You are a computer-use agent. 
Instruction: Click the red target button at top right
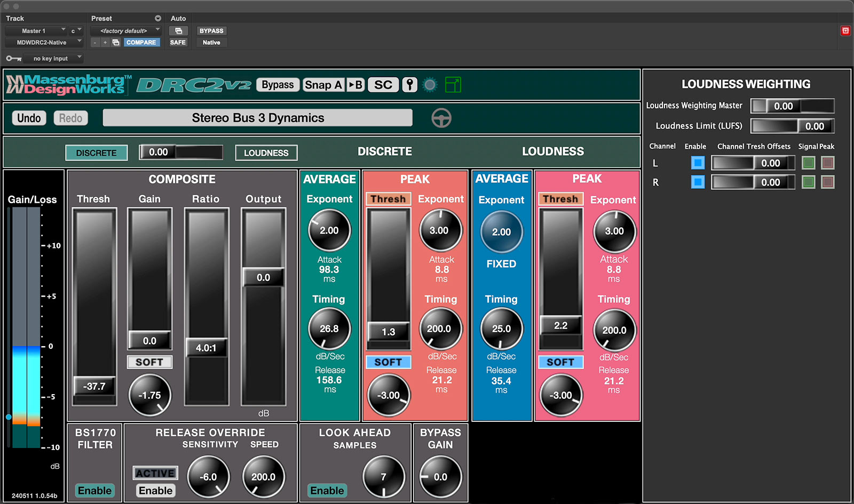tap(845, 31)
